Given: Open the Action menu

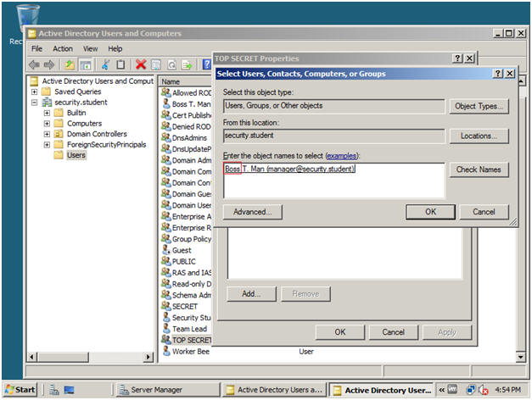Looking at the screenshot, I should [63, 49].
